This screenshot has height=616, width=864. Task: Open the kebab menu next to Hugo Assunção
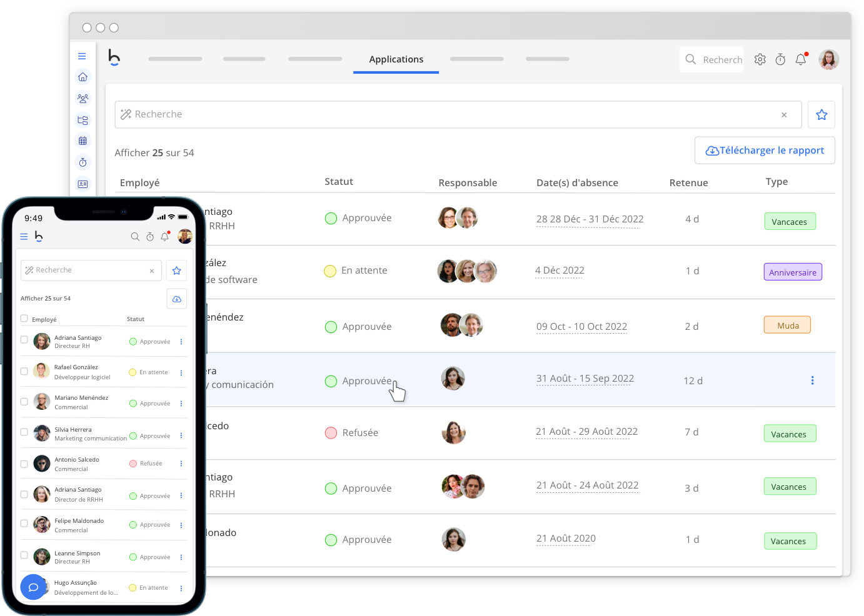pos(181,588)
